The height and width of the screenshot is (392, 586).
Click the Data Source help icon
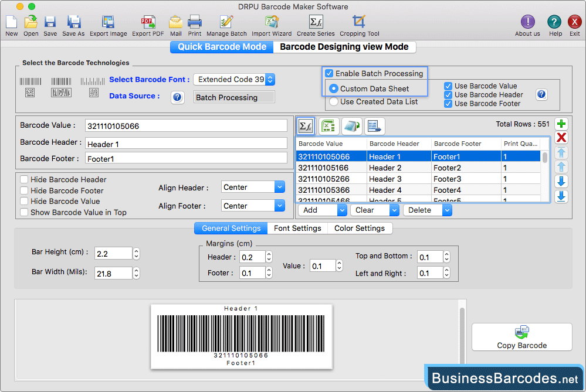[x=177, y=97]
